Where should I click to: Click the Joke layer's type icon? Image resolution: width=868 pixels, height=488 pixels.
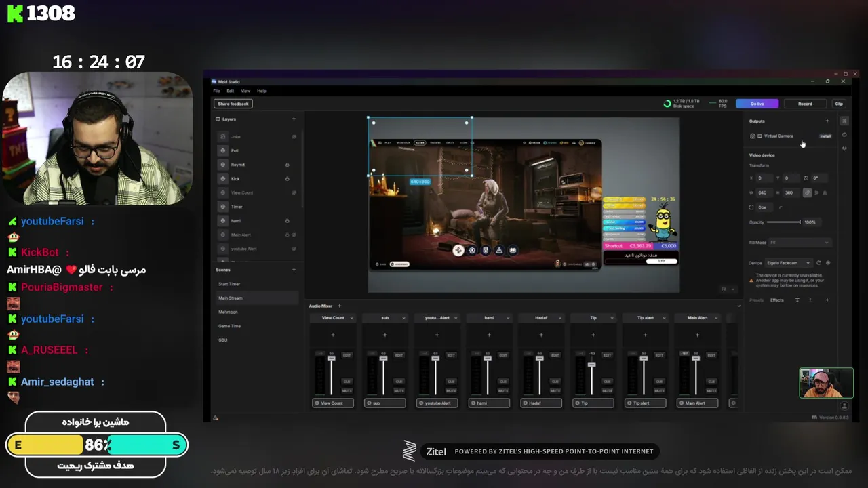[223, 136]
